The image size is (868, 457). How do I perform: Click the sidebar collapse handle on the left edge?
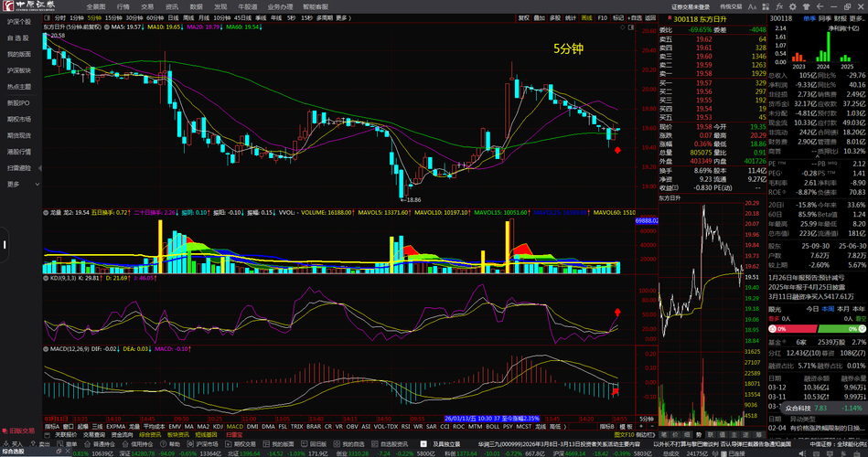(x=5, y=244)
